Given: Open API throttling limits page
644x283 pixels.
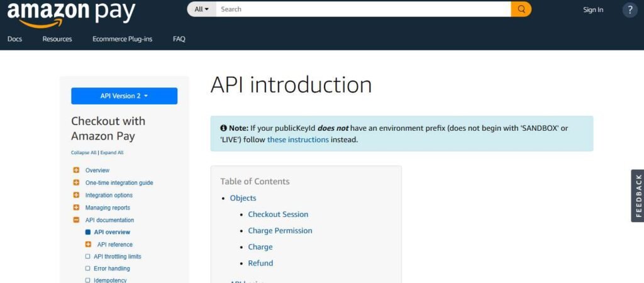Looking at the screenshot, I should (x=118, y=257).
